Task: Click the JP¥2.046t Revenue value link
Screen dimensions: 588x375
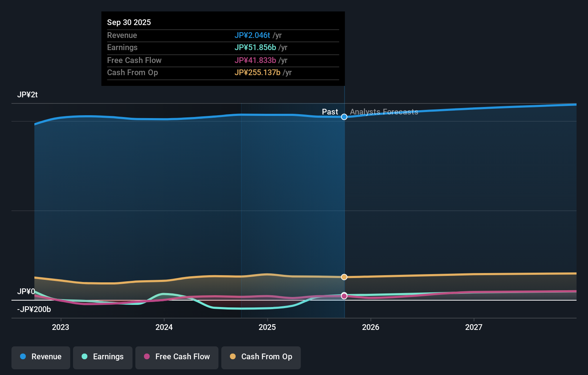Action: (x=252, y=35)
